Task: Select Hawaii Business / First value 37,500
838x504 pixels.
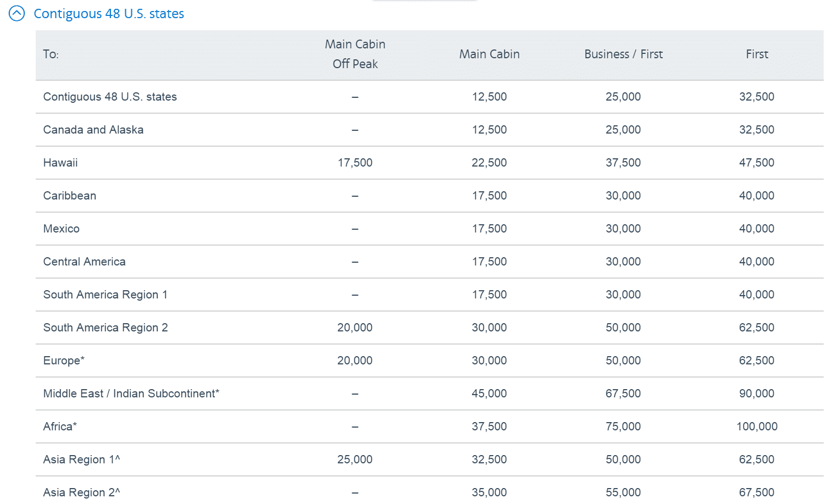Action: 623,163
